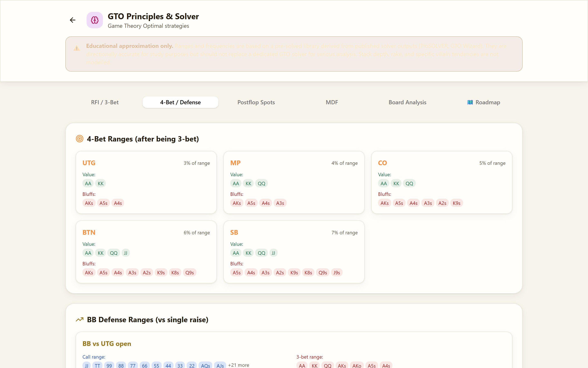Click '7% of range' in SB card
This screenshot has width=588, height=368.
344,233
